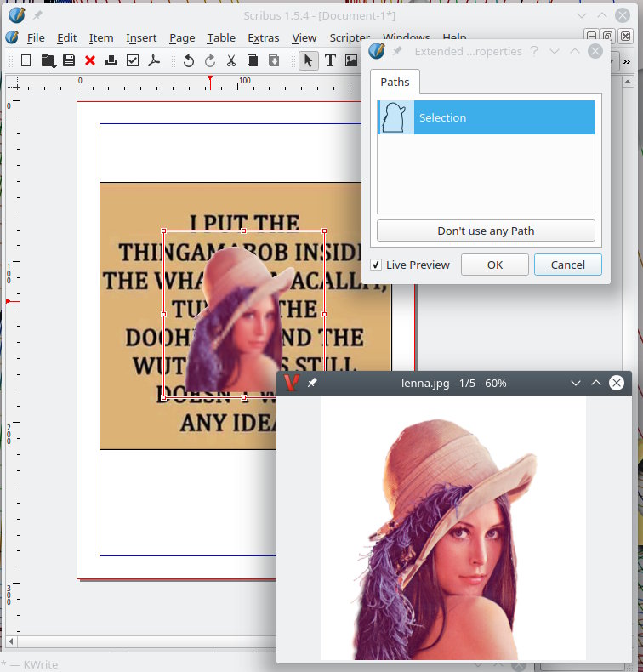643x672 pixels.
Task: Choose the Text Frame tool
Action: coord(330,60)
